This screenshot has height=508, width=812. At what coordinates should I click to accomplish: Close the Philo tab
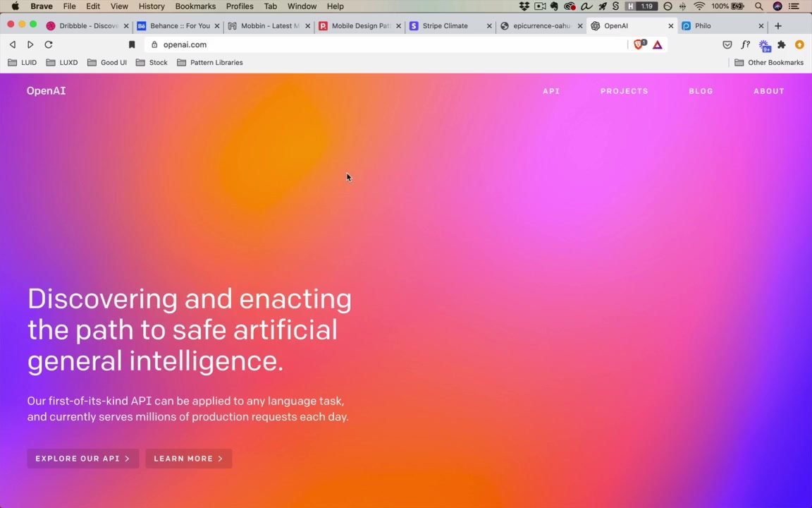761,26
